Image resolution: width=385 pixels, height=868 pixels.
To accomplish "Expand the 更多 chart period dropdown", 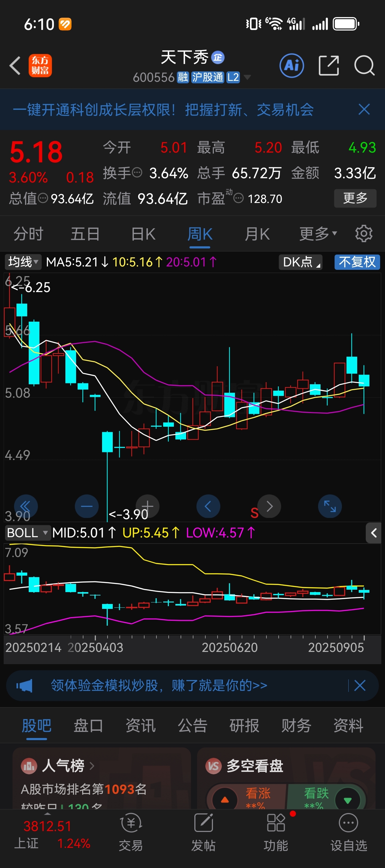I will coord(318,234).
